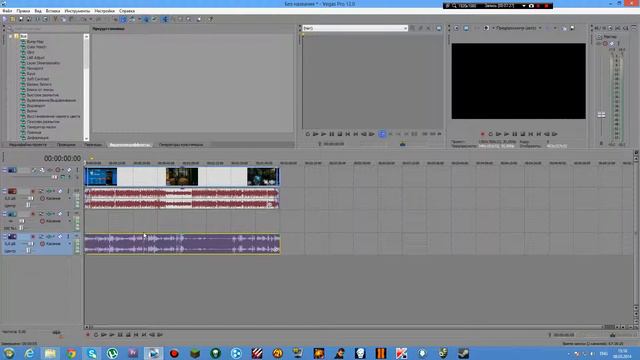Copy snapshot to clipboard in preview toolbar

point(564,28)
